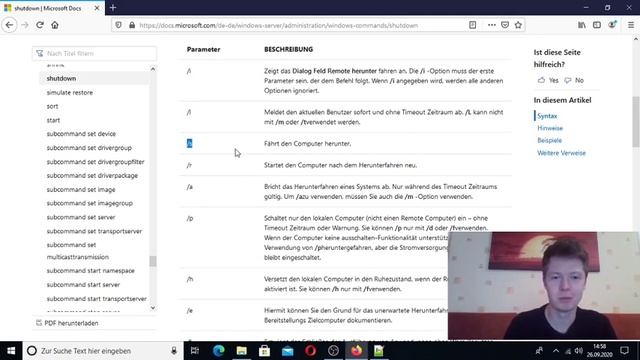Open simulate restore entry
The height and width of the screenshot is (360, 640).
tap(69, 93)
